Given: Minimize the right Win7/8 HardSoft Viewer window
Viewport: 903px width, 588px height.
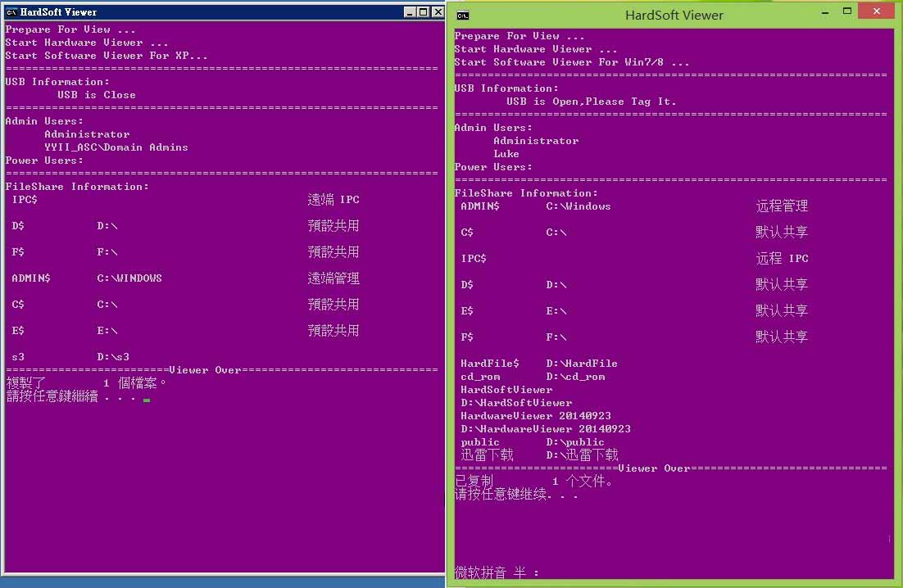Looking at the screenshot, I should coord(826,12).
